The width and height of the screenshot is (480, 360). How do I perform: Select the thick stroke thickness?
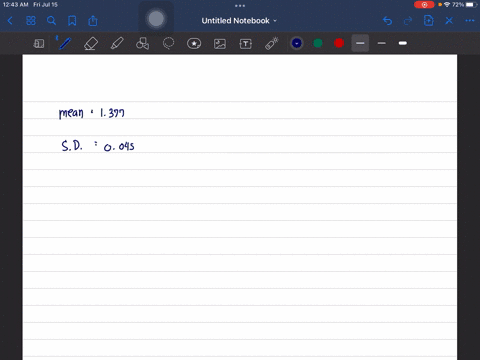403,43
